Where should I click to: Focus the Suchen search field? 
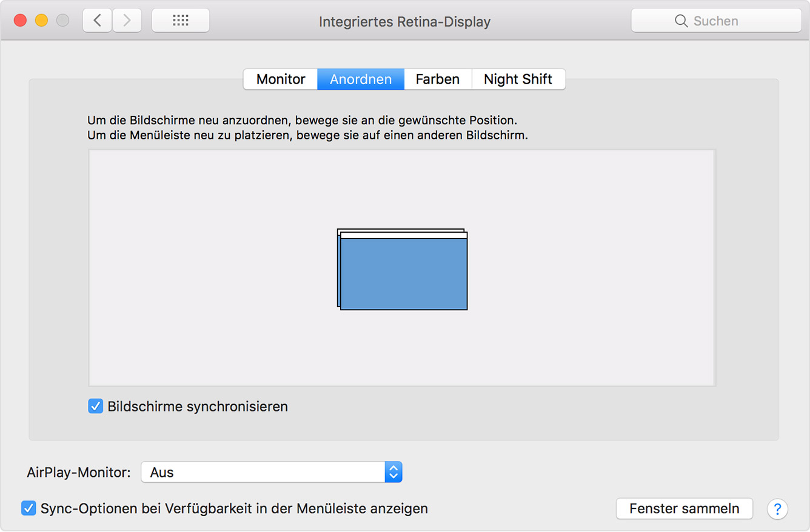click(716, 21)
